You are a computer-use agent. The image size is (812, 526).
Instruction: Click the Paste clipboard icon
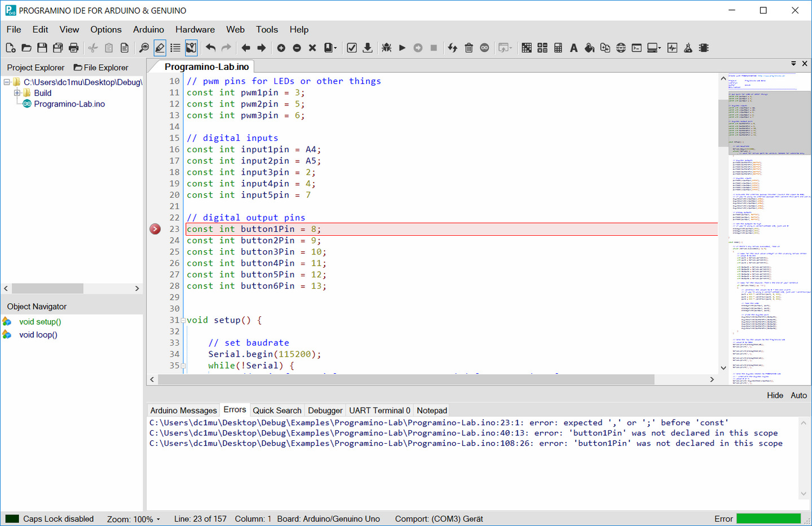coord(109,48)
